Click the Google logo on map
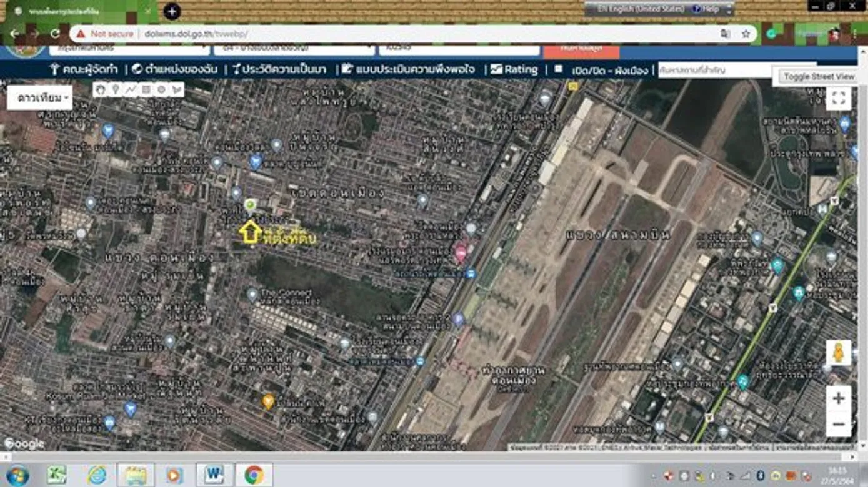868x487 pixels. pos(24,443)
